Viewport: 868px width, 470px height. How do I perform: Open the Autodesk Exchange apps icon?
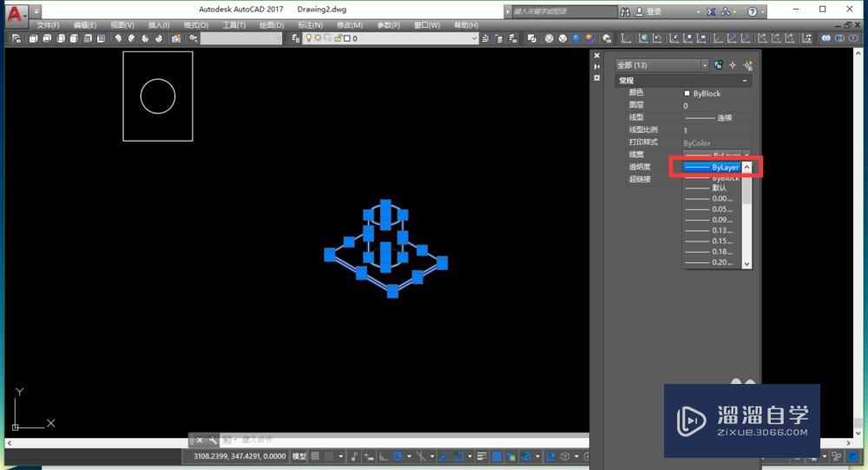(x=712, y=11)
